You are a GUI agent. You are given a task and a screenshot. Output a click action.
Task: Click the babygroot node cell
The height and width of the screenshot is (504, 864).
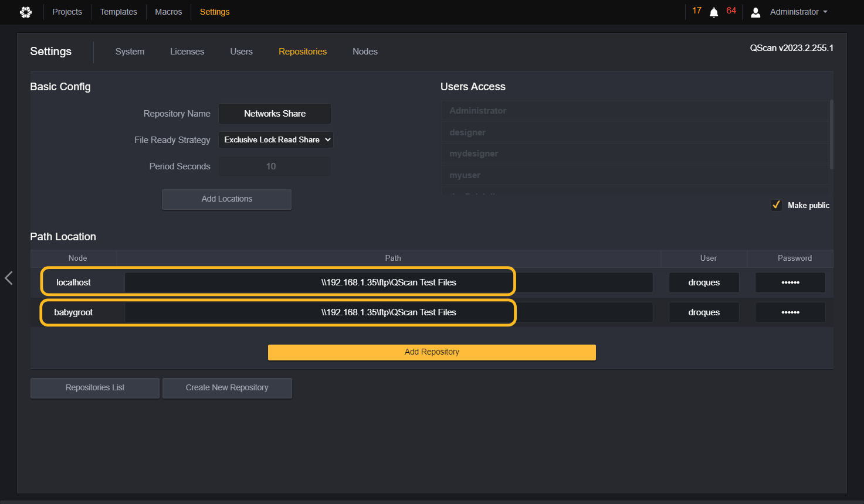click(x=73, y=312)
